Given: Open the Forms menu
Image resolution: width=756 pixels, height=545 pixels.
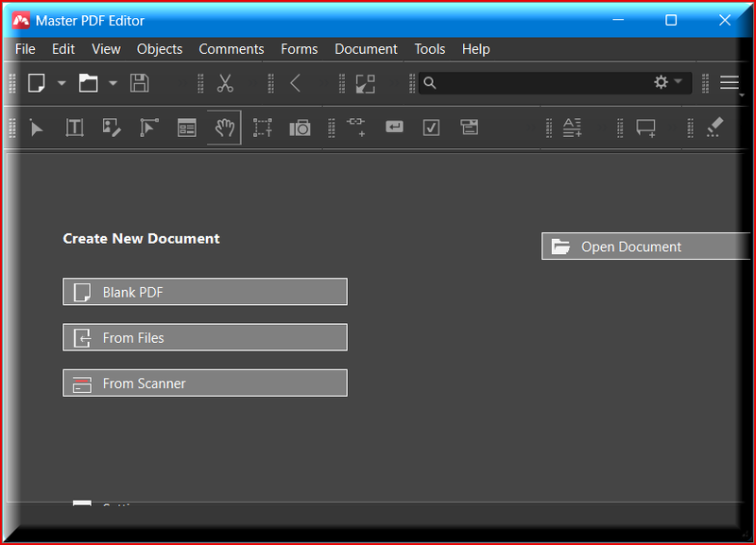Looking at the screenshot, I should (x=300, y=49).
